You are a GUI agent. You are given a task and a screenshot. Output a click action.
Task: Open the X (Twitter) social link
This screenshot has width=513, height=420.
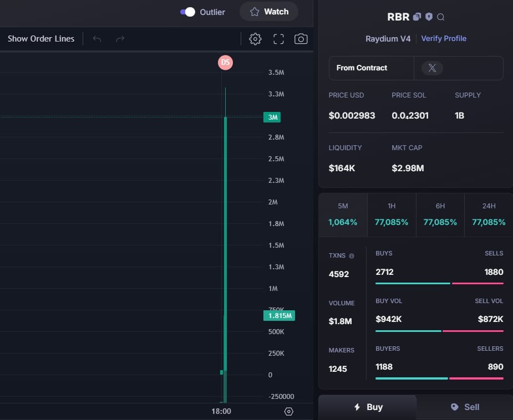coord(432,68)
